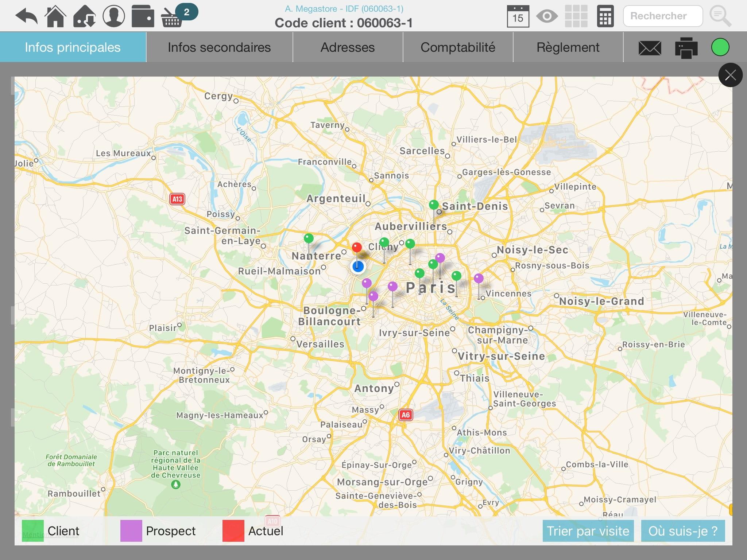Select the red Actuel pin on map
Screen dimensions: 747x560
tap(357, 248)
